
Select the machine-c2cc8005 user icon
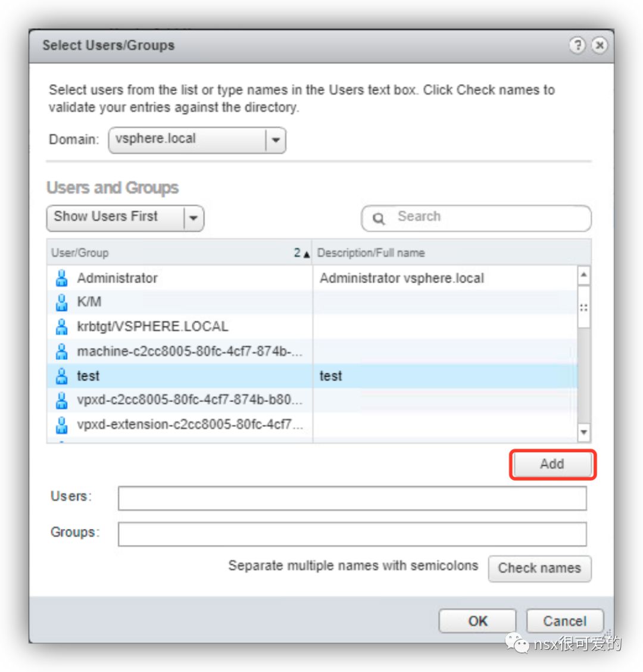(x=62, y=351)
